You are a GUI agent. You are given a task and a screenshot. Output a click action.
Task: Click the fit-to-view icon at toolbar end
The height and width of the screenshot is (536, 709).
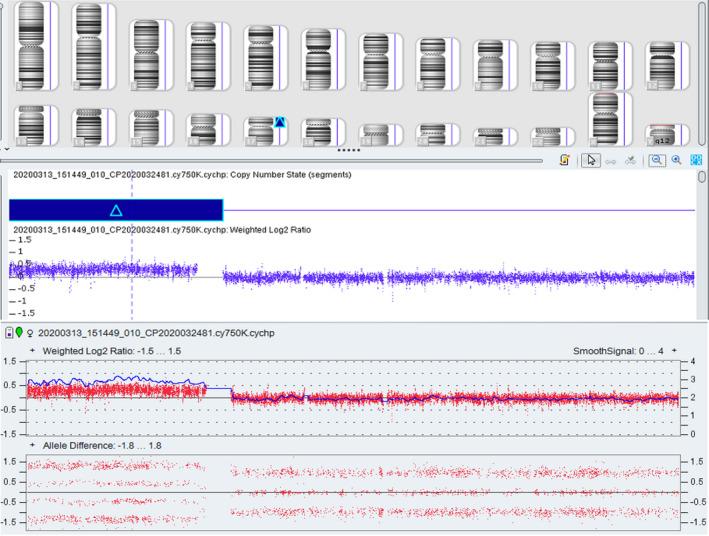696,160
